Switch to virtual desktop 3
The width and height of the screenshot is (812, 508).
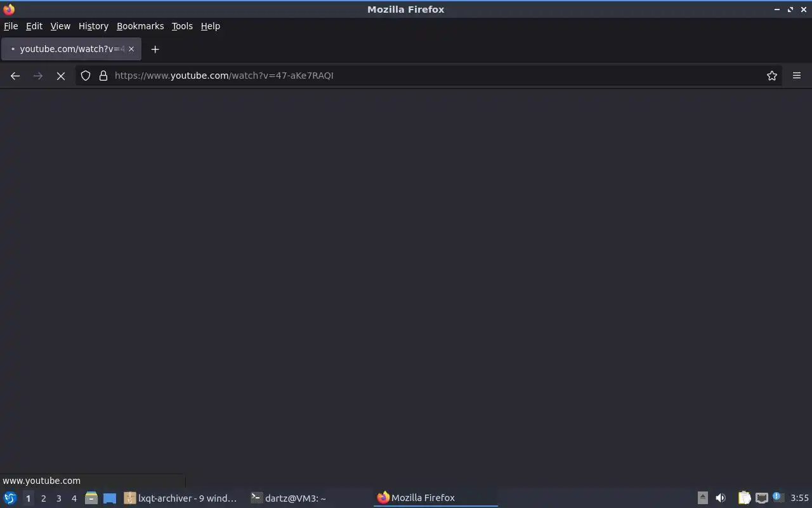(x=58, y=498)
